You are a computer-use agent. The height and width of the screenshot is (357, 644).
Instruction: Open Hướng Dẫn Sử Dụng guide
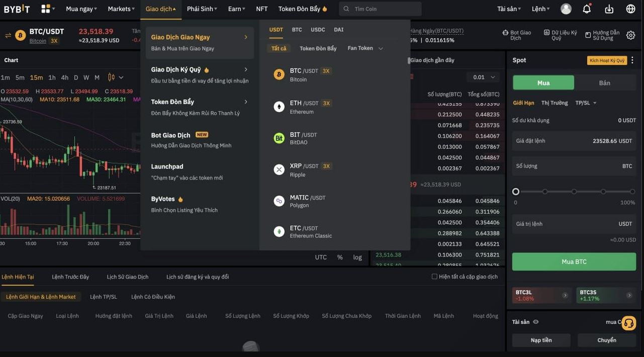pos(602,35)
